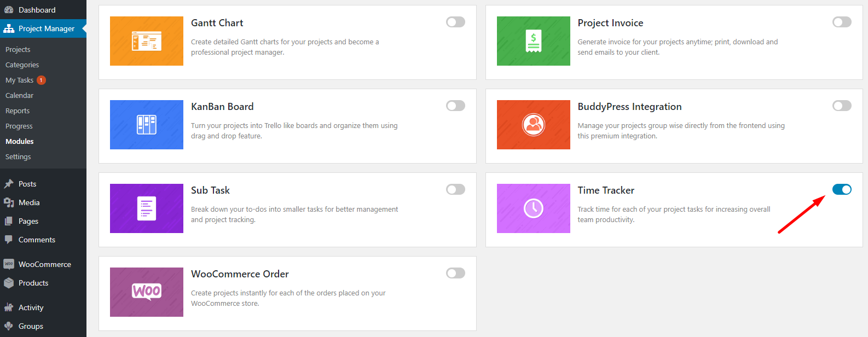Click the Project Invoice module icon
Viewport: 868px width, 337px height.
click(x=533, y=41)
